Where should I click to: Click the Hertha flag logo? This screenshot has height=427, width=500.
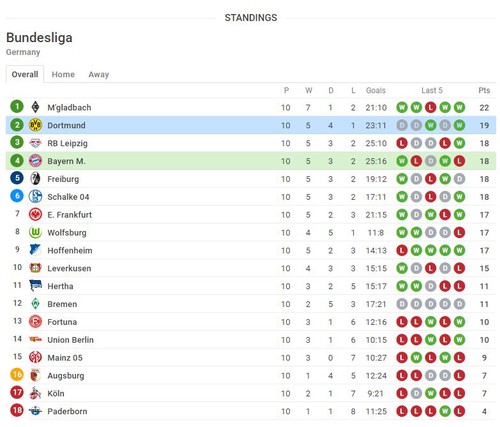(x=35, y=286)
